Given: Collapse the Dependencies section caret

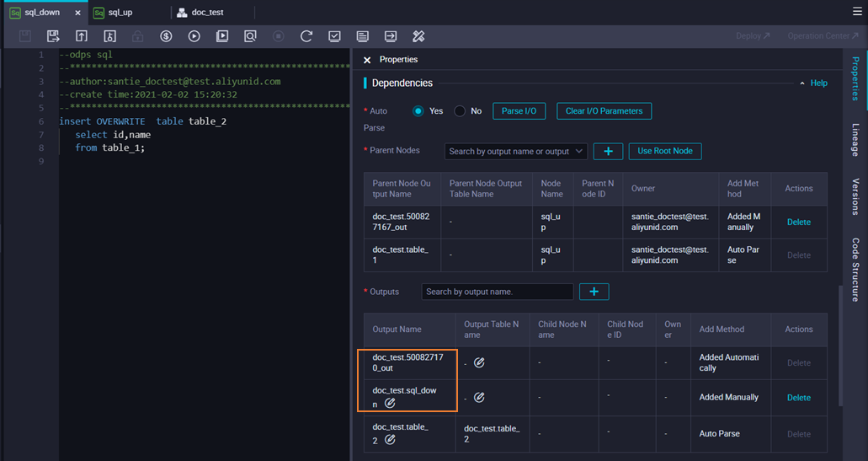Looking at the screenshot, I should coord(802,83).
